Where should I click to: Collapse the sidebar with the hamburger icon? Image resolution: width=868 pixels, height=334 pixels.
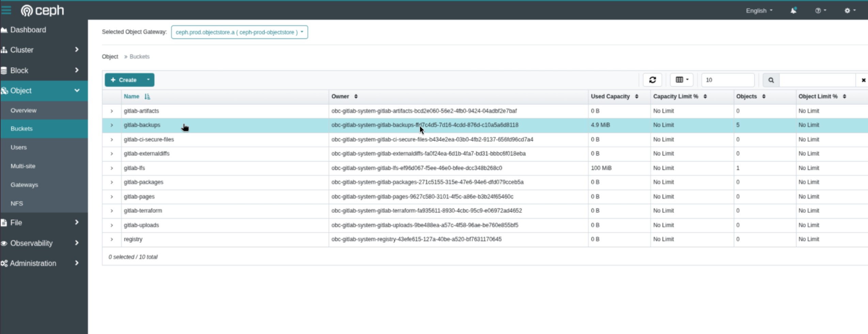(6, 10)
